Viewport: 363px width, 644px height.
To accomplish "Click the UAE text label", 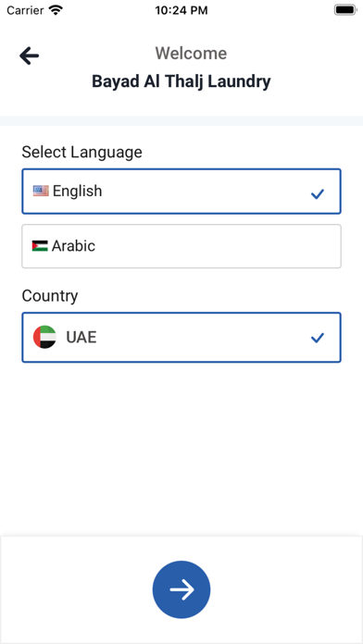I will (81, 337).
